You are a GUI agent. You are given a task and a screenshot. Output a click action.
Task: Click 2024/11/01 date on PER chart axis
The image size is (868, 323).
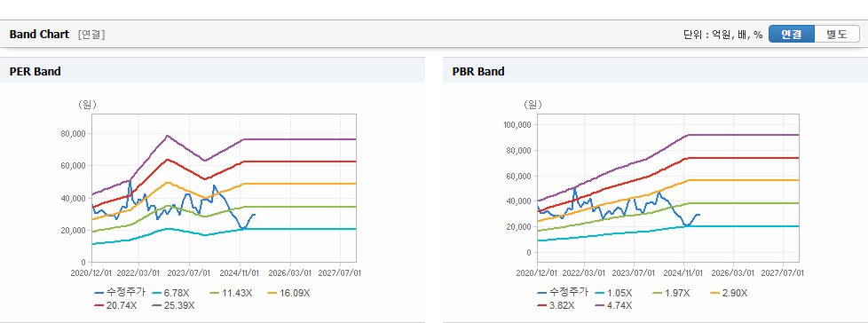tap(241, 273)
